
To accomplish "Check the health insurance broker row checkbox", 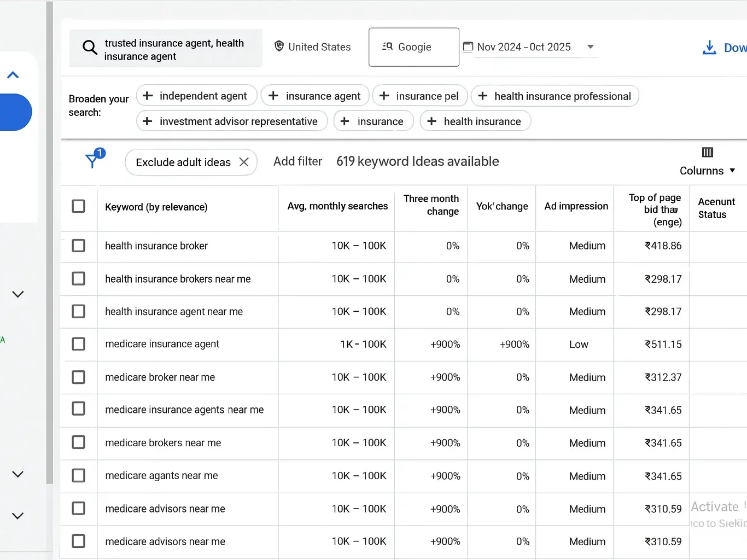I will click(78, 246).
